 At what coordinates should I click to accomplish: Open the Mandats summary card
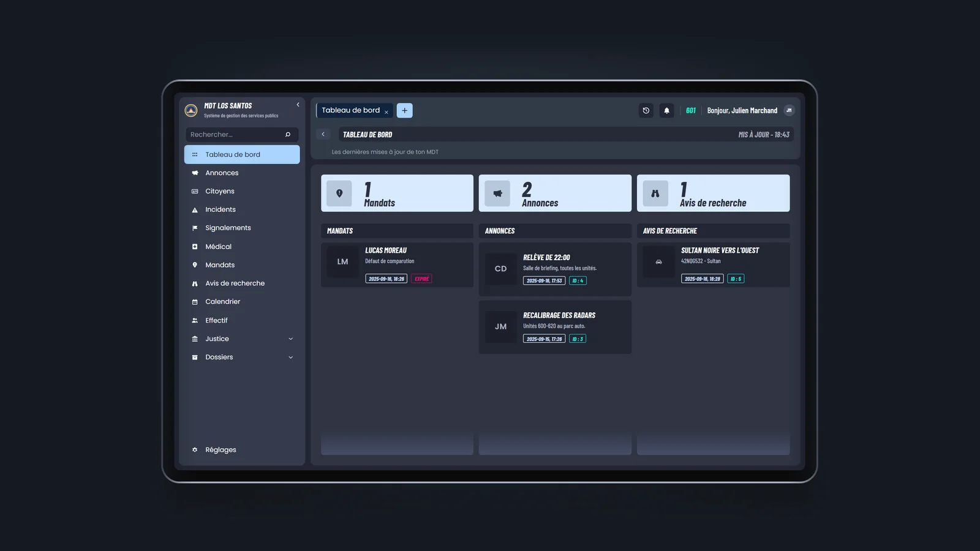click(x=397, y=193)
